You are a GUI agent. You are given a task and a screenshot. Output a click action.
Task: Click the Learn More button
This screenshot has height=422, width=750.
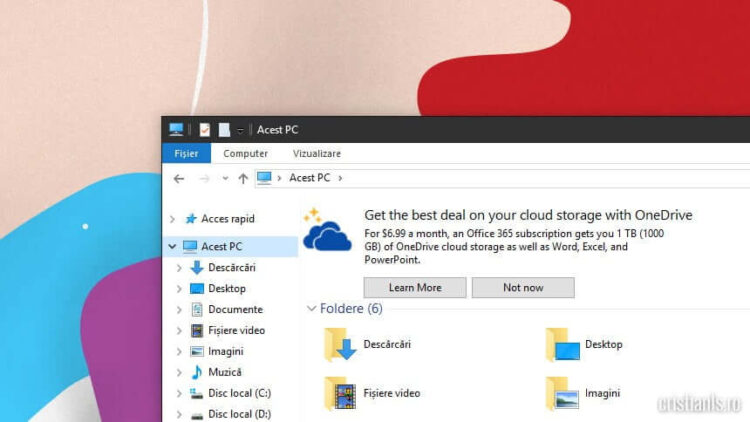[415, 288]
